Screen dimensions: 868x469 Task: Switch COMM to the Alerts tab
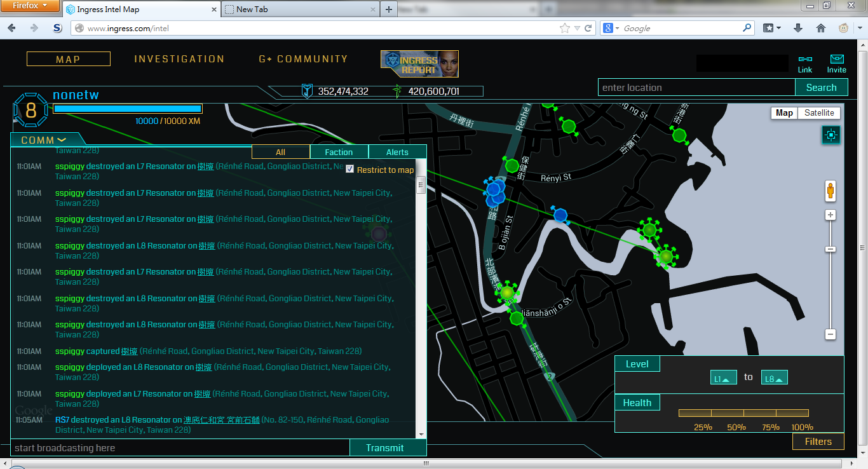(398, 152)
